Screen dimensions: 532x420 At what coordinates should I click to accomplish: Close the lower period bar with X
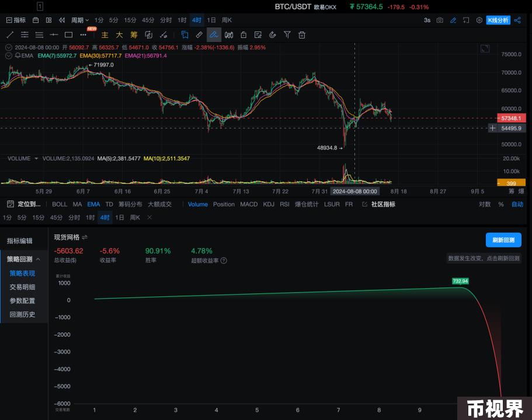[149, 217]
